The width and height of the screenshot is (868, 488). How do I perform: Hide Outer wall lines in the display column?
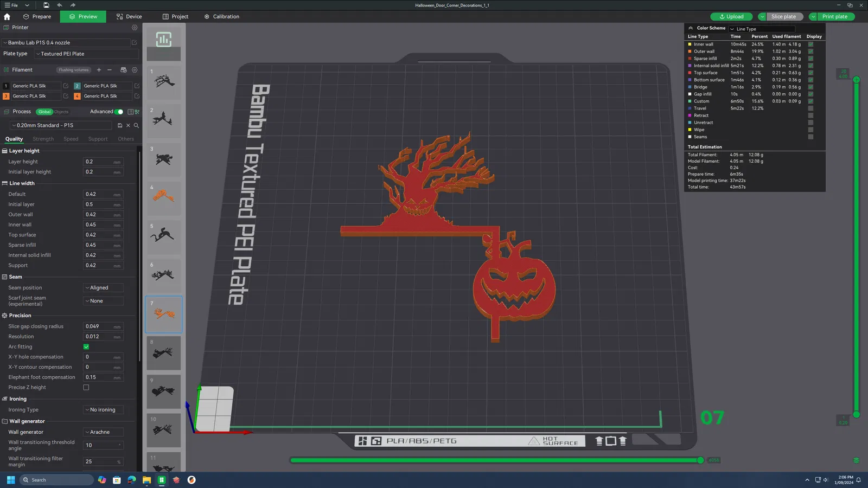point(810,52)
